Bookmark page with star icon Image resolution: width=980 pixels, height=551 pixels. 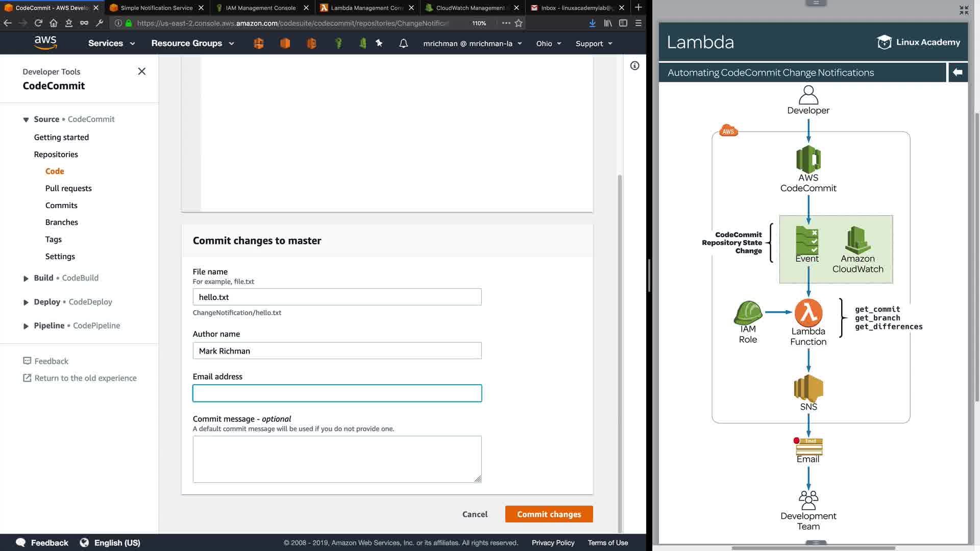point(519,23)
